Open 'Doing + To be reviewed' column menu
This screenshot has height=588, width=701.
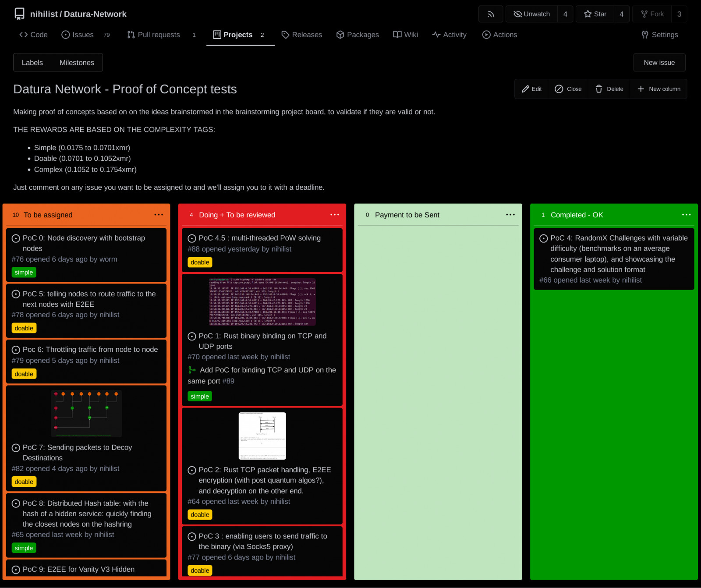(335, 215)
